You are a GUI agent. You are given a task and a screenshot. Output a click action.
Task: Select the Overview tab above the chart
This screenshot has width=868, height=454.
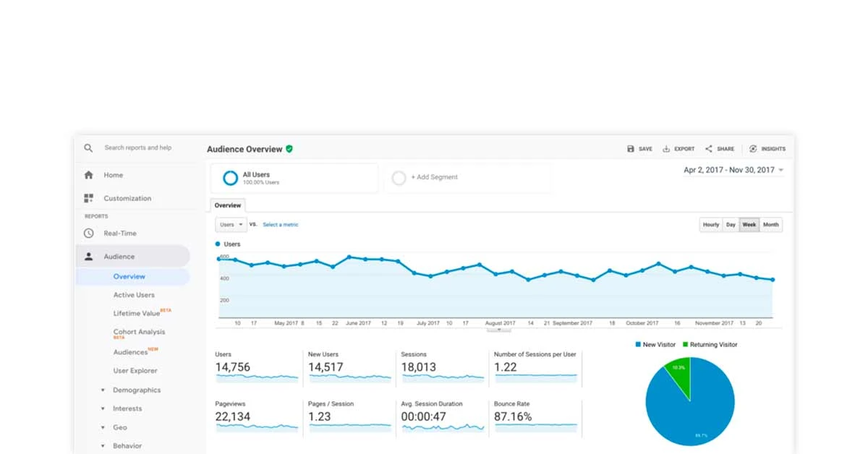point(227,205)
